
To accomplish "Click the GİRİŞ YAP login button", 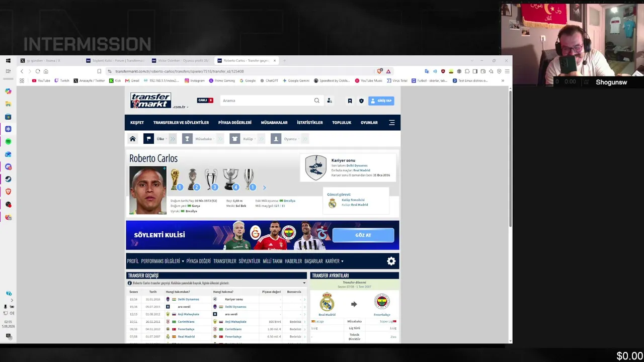I will (381, 101).
